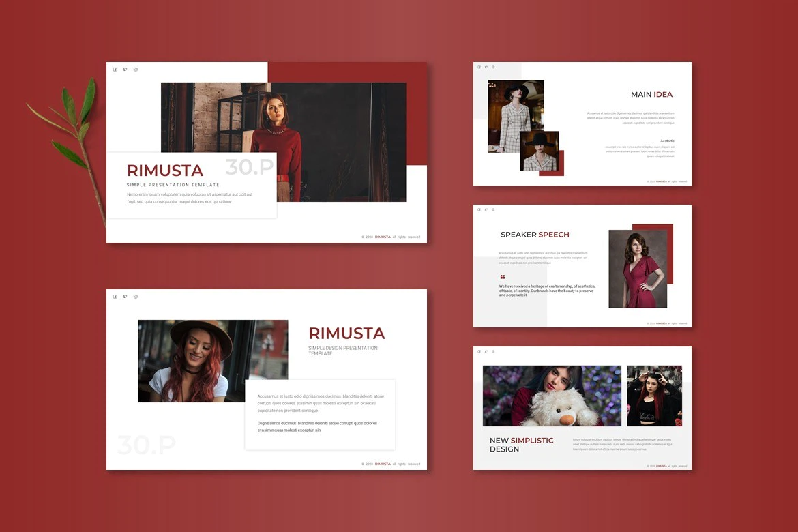Click the Facebook icon on the RIMUSTA cover slide
Image resolution: width=798 pixels, height=532 pixels.
115,70
